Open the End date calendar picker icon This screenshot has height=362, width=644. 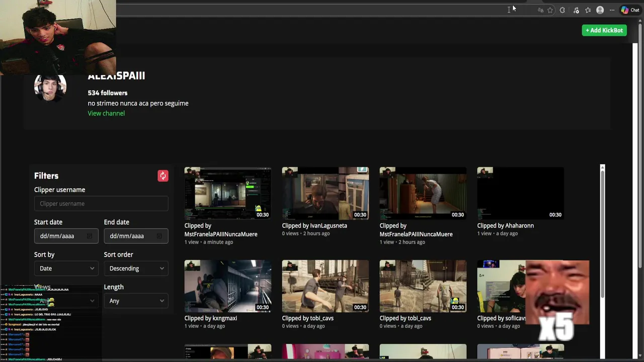[x=159, y=236]
